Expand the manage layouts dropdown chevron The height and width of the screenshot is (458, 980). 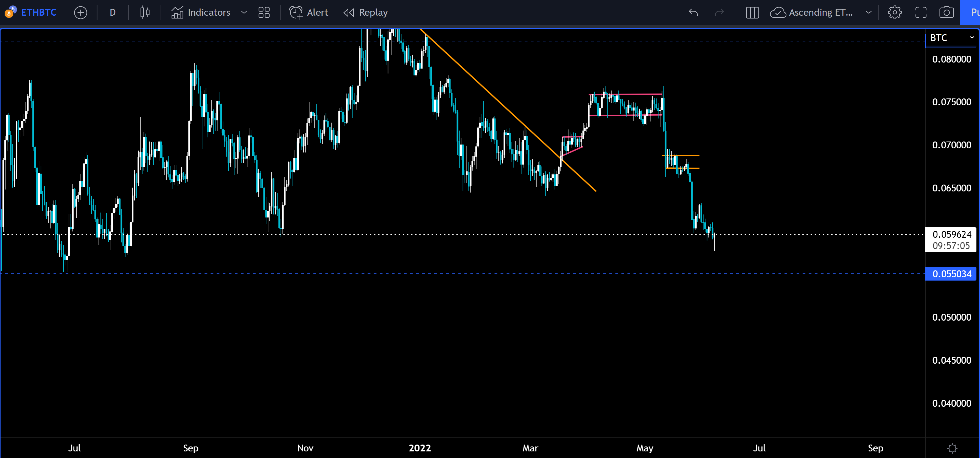869,13
